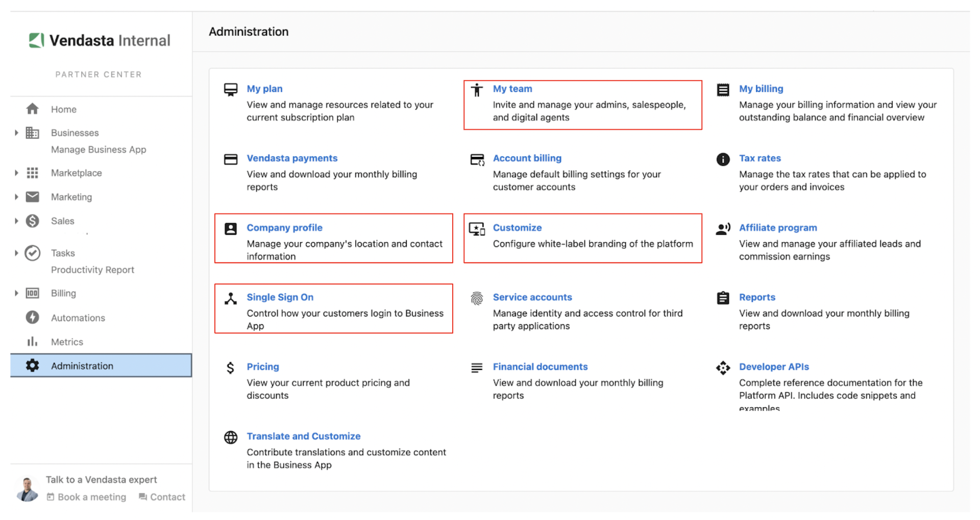Open the Service accounts link
This screenshot has width=980, height=520.
click(x=532, y=297)
